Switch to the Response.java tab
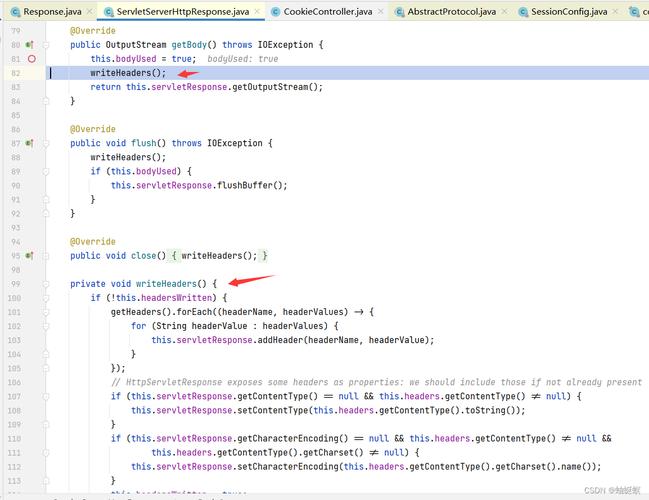The width and height of the screenshot is (649, 500). point(52,12)
